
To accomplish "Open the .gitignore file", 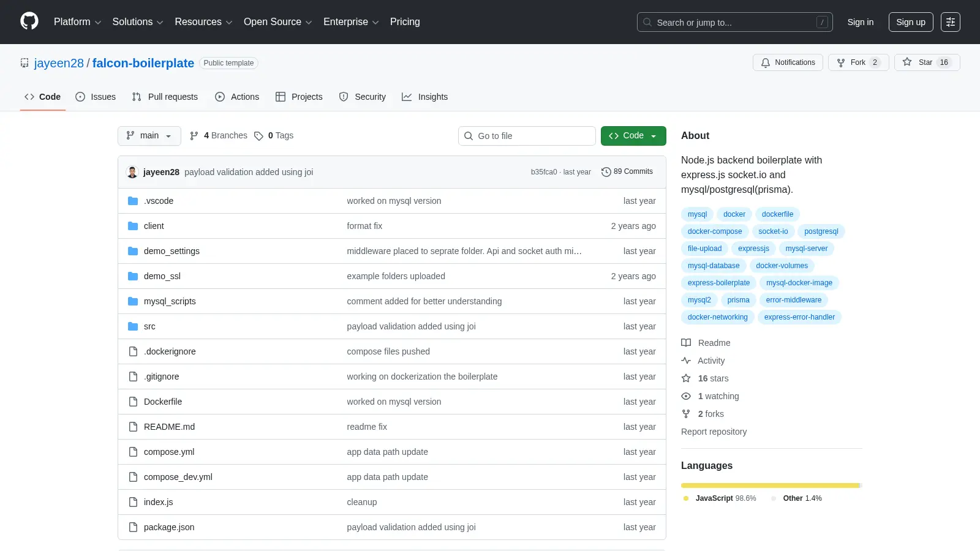I will 162,377.
